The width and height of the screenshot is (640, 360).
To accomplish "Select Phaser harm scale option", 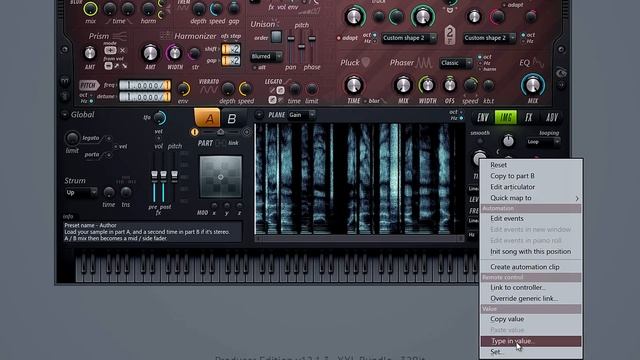I will [x=487, y=69].
